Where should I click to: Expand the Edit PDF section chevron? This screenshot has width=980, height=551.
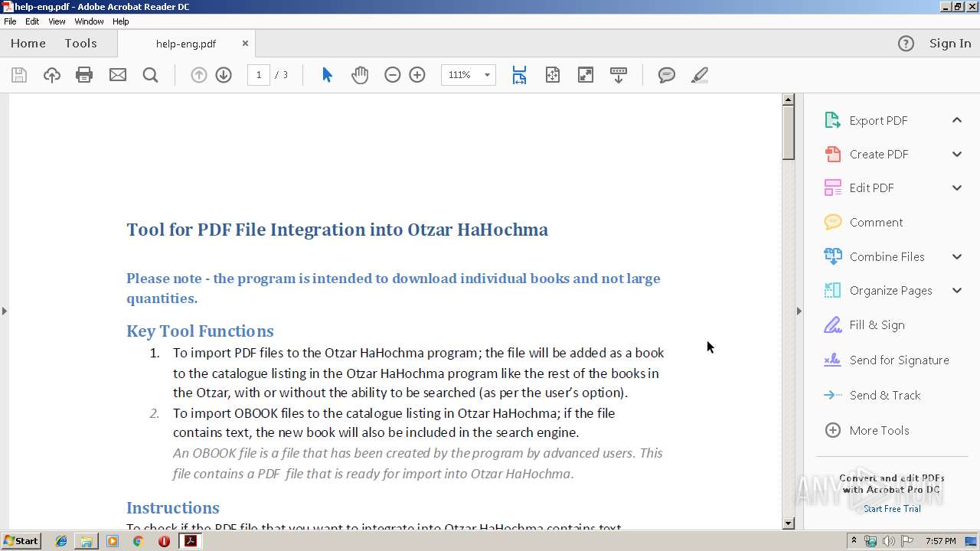coord(957,187)
